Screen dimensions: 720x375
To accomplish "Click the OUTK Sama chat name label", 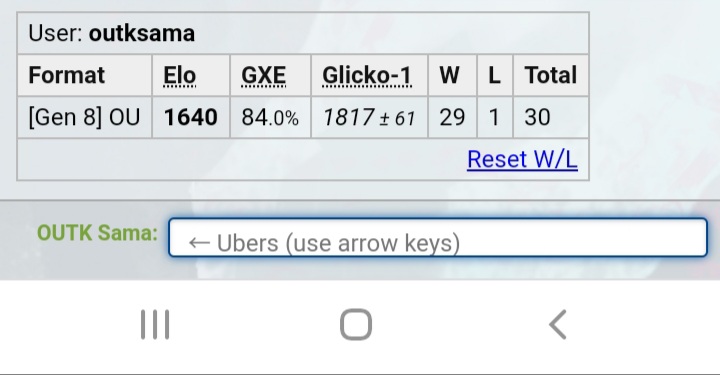I will coord(97,233).
